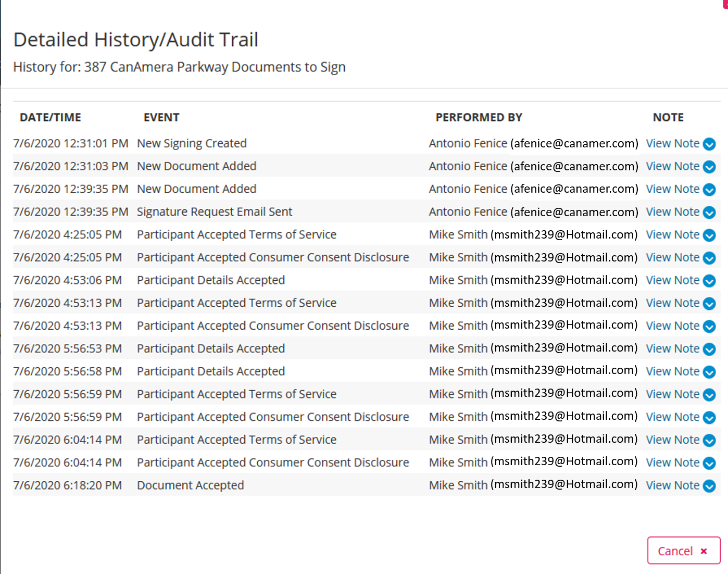Click chevron icon on 12:39:35 PM New Document Added
This screenshot has width=728, height=574.
(709, 190)
